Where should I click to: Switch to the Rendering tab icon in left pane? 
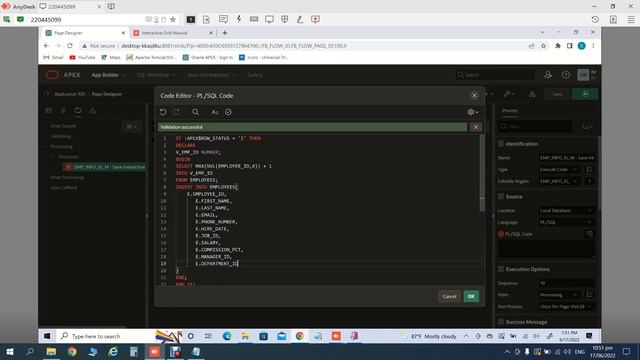pos(49,110)
